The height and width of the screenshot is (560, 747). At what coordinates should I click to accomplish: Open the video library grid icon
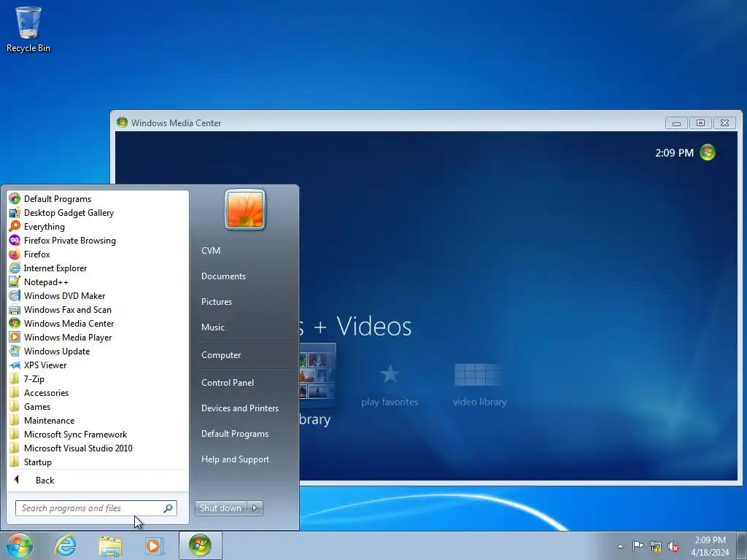pyautogui.click(x=479, y=374)
